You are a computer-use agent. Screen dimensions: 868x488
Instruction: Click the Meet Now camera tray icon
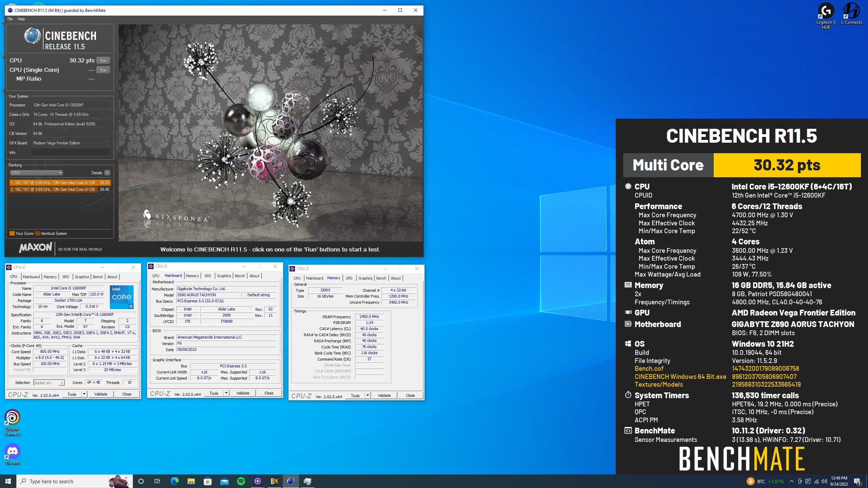(800, 481)
